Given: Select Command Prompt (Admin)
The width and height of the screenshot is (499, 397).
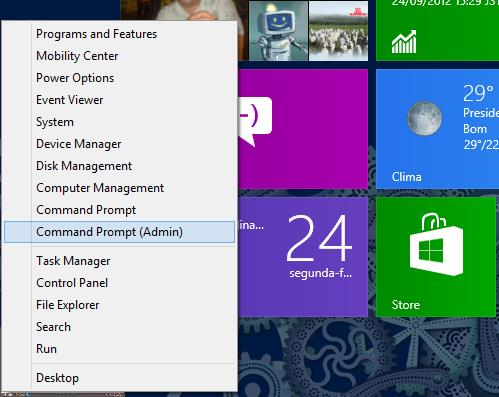Looking at the screenshot, I should tap(119, 232).
